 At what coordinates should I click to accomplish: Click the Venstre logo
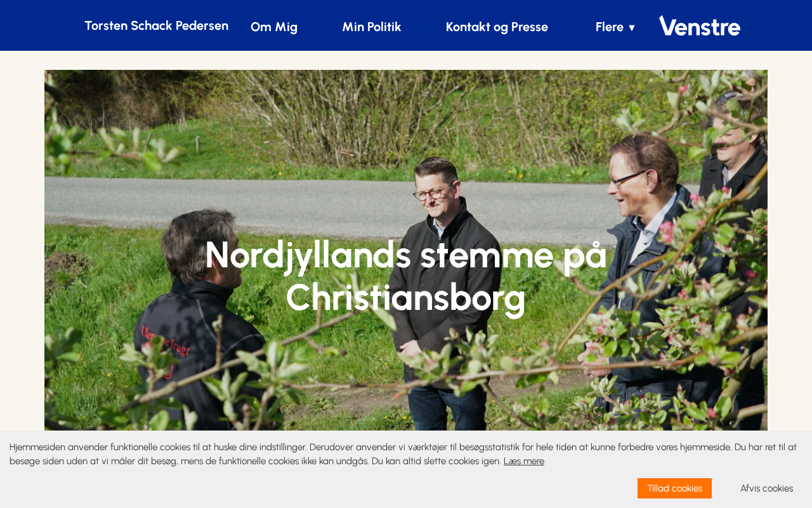coord(699,26)
